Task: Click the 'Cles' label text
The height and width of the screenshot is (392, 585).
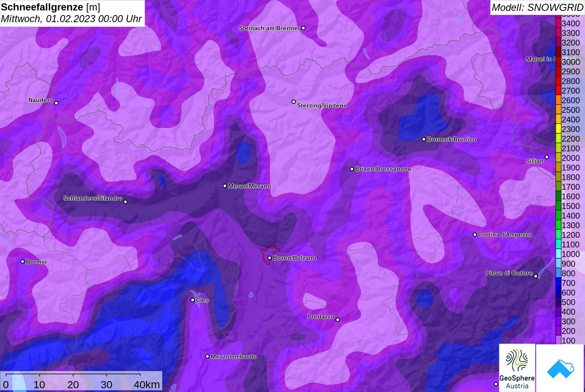Action: click(x=202, y=300)
